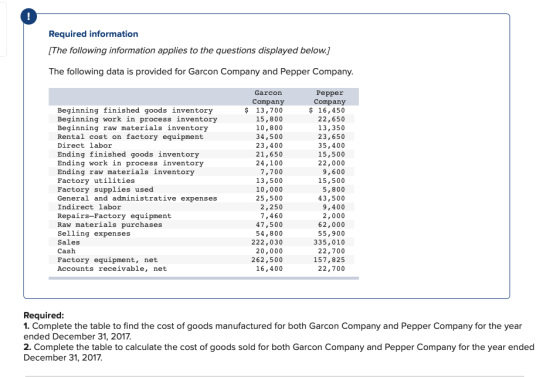Image resolution: width=560 pixels, height=377 pixels.
Task: Click Factory equipment, net row label
Action: (108, 260)
